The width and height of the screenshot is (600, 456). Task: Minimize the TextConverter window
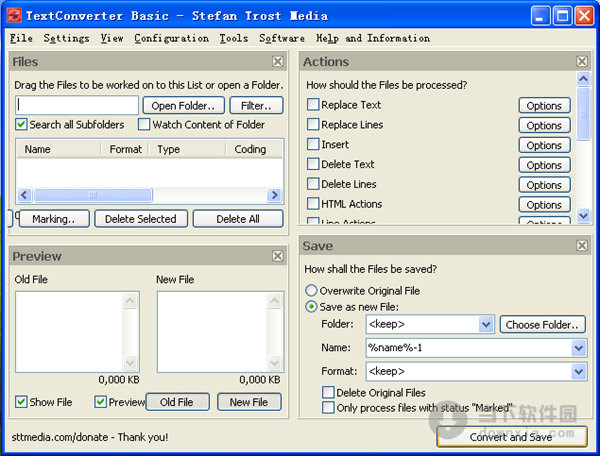(540, 16)
